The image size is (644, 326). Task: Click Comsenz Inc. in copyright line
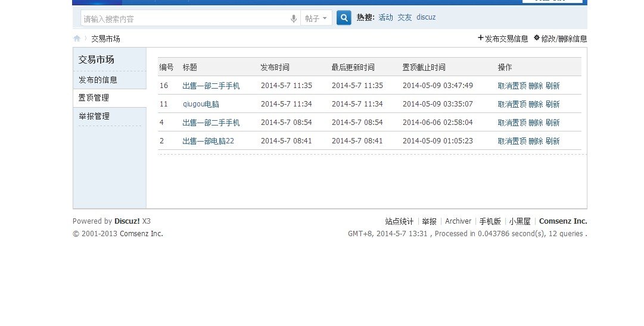click(x=141, y=234)
